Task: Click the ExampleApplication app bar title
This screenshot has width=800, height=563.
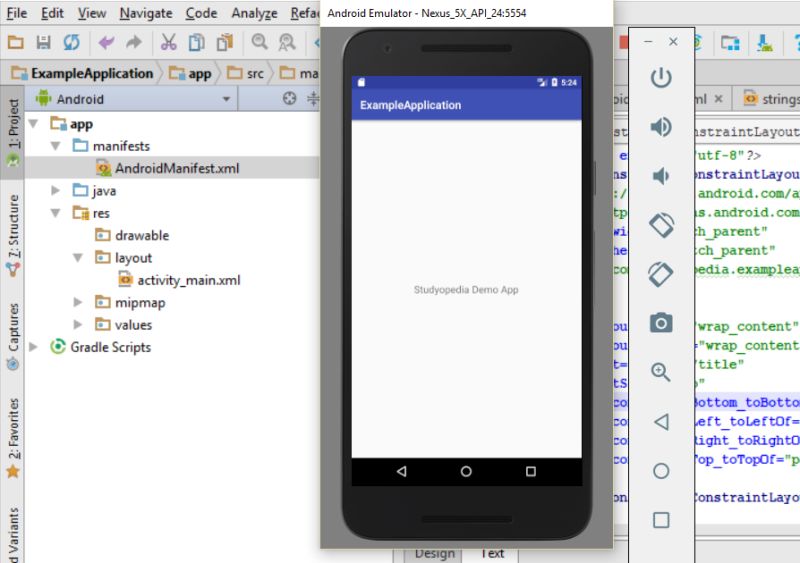Action: 410,105
